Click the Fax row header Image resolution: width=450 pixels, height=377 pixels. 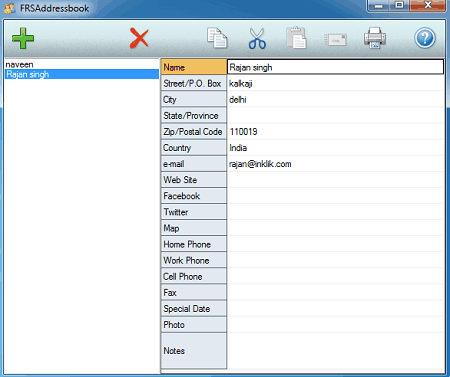tap(194, 292)
